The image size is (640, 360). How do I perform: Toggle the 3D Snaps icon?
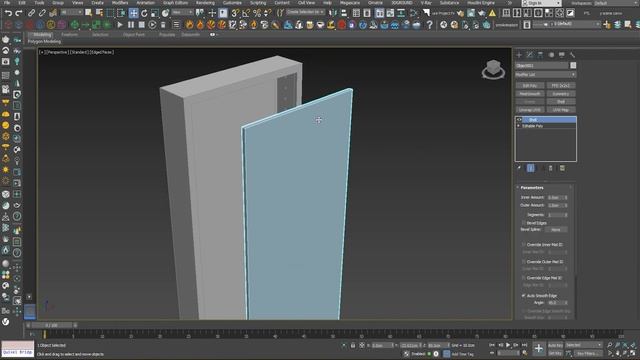236,13
